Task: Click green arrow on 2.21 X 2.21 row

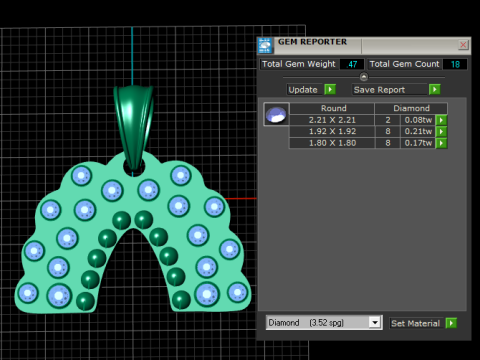Action: pyautogui.click(x=441, y=120)
